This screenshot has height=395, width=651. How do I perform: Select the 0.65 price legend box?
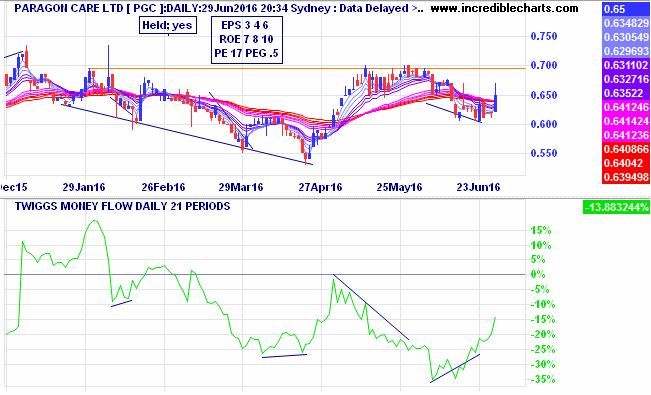coord(626,9)
